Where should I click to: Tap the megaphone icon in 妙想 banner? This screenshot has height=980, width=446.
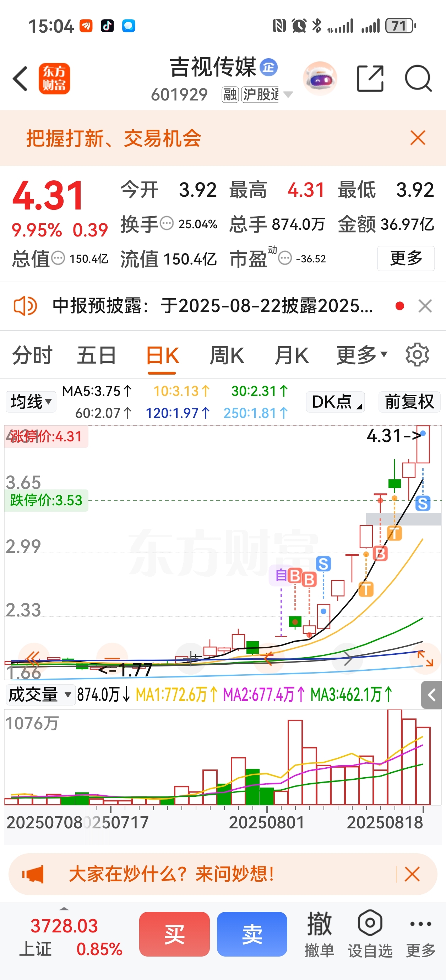(x=33, y=874)
